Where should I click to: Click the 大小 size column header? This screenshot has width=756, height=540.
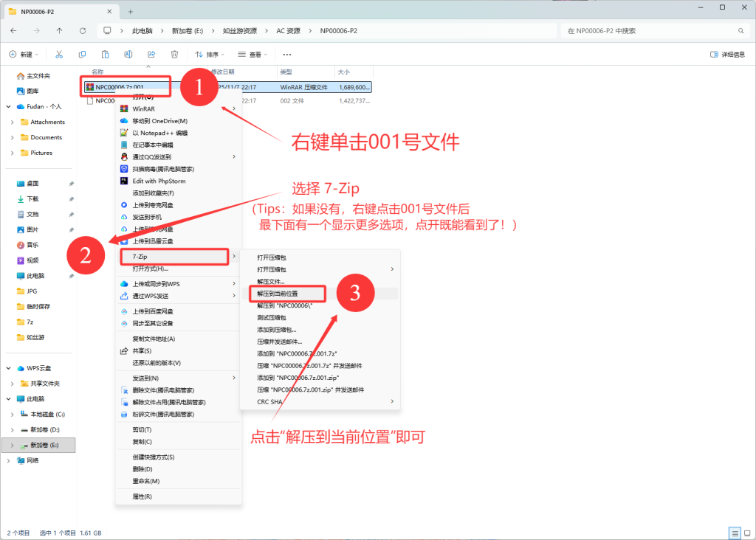click(344, 72)
